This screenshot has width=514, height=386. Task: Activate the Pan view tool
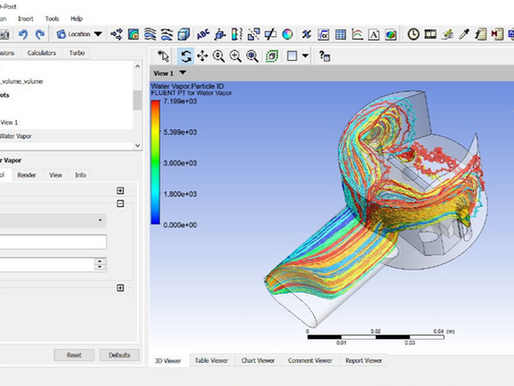click(x=202, y=56)
